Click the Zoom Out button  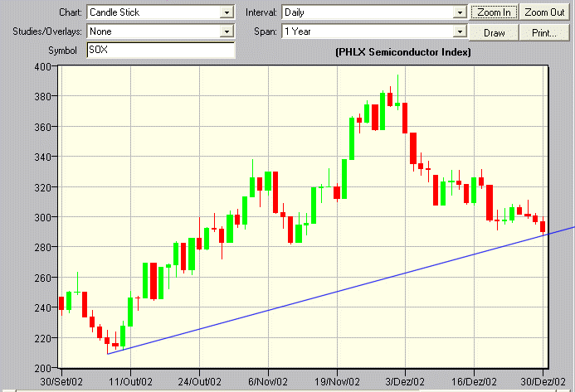tap(544, 12)
